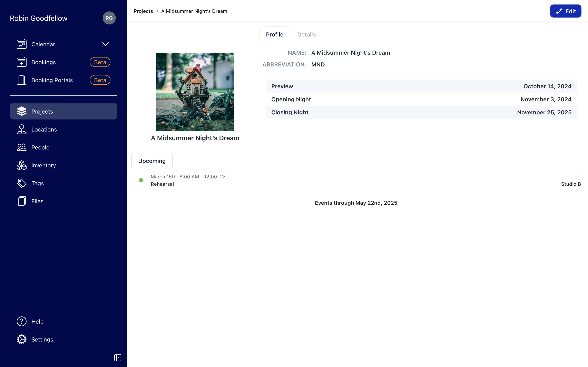Expand the Calendar menu chevron
Screen dimensions: 588x367
click(105, 44)
